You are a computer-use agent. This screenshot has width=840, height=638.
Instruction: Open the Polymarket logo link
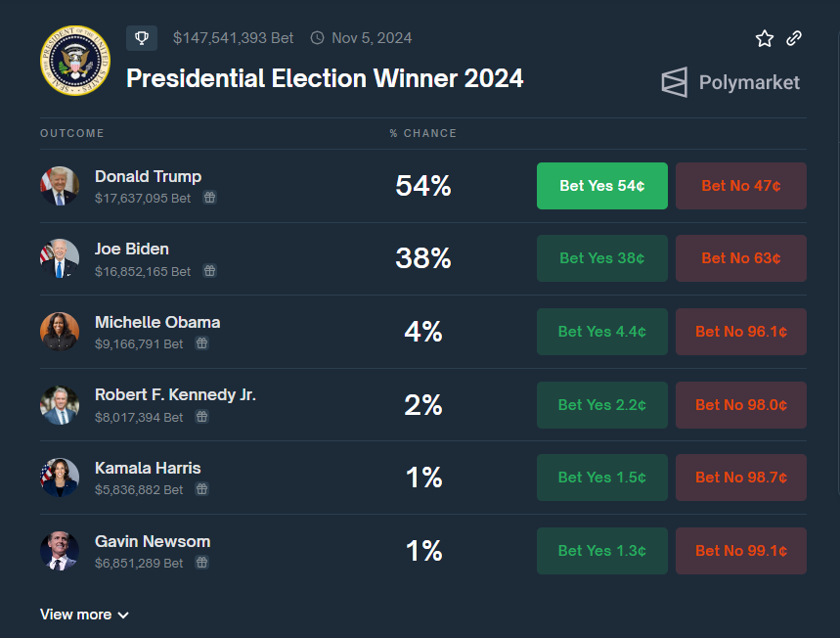pos(730,82)
